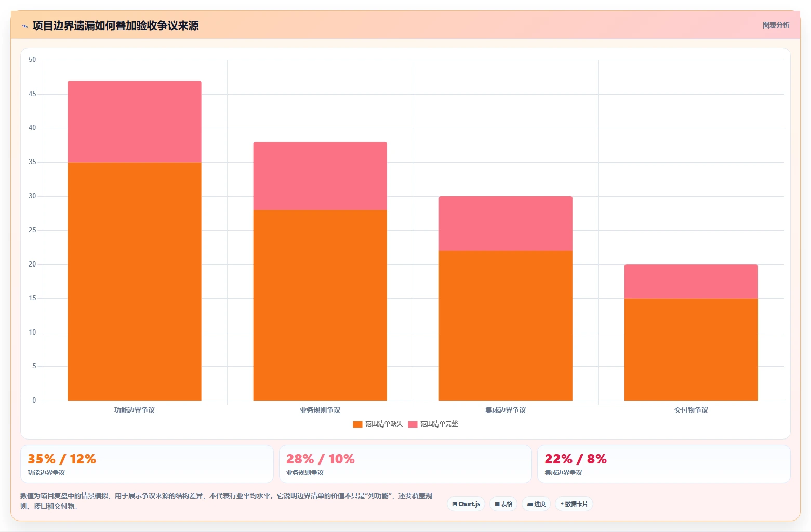
Task: Click the y-axis value 25
Action: pyautogui.click(x=32, y=230)
